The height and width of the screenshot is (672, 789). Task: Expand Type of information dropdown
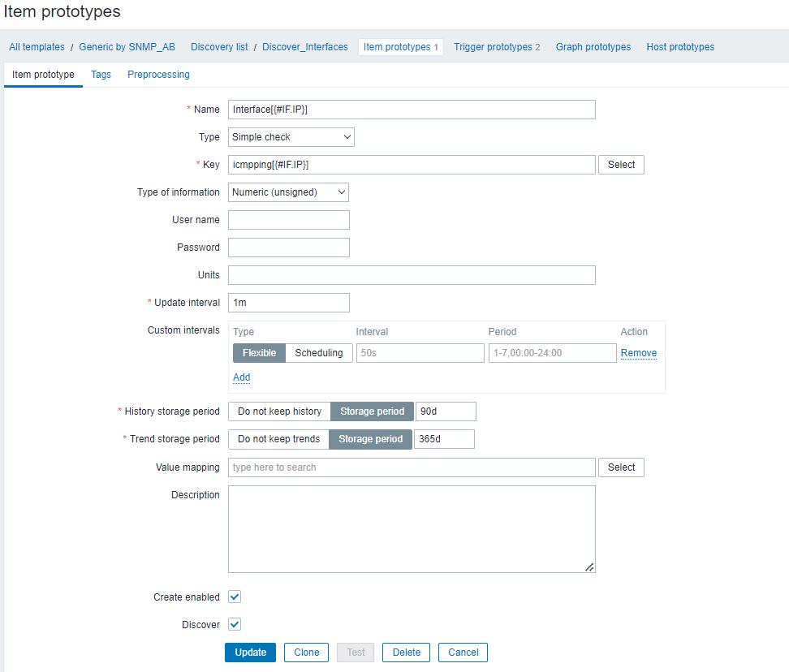[x=288, y=192]
